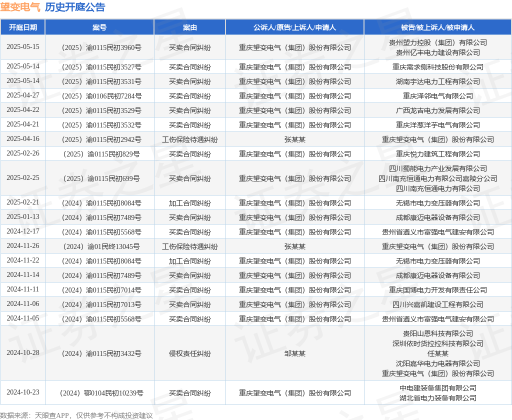512x420 pixels.
Task: Click case number （2024）鄂0104民初10239号
Action: (x=101, y=393)
